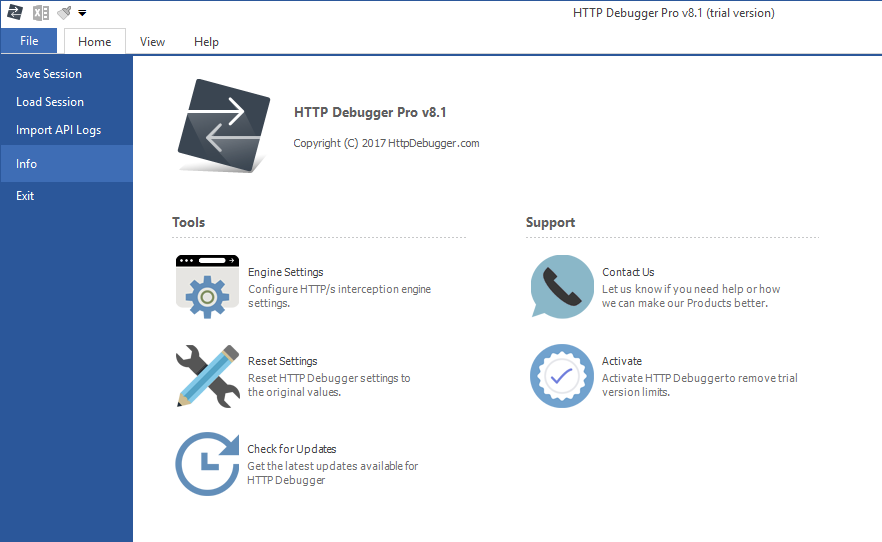Click the Reset Settings wrench and pencil icon
882x542 pixels.
point(207,376)
